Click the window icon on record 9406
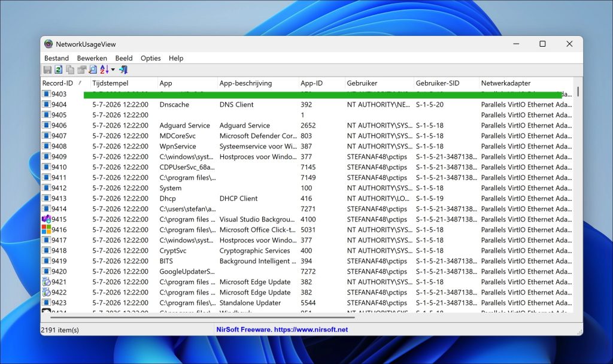The image size is (613, 364). 46,125
